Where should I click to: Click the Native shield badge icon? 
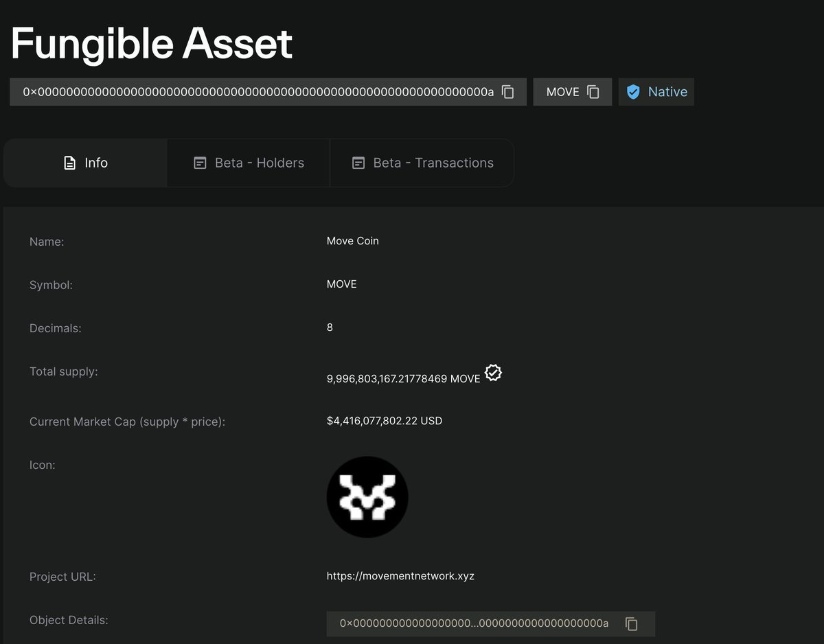(633, 92)
